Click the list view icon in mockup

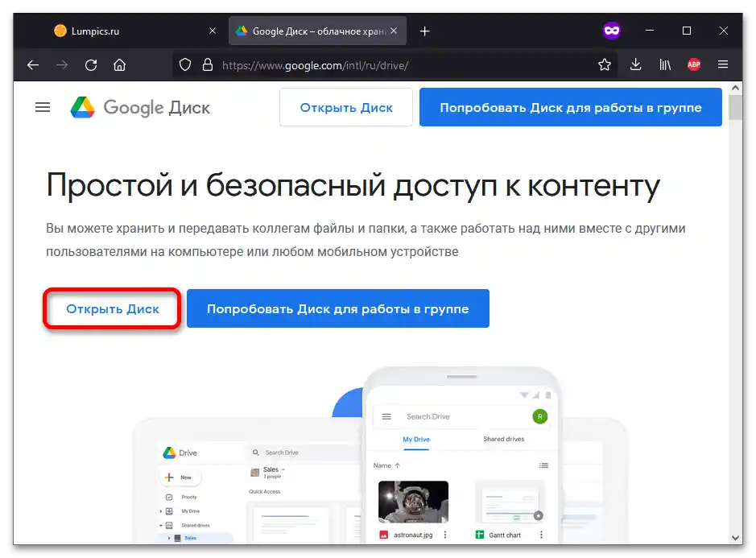tap(544, 465)
